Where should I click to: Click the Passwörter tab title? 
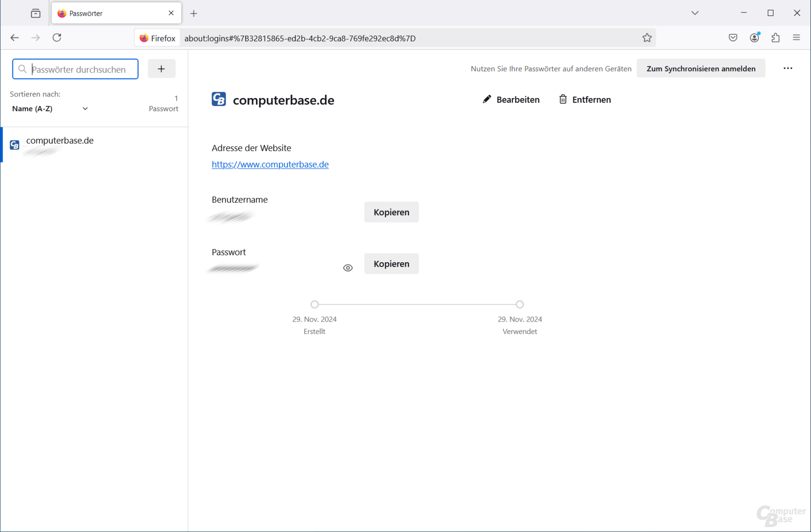click(86, 13)
